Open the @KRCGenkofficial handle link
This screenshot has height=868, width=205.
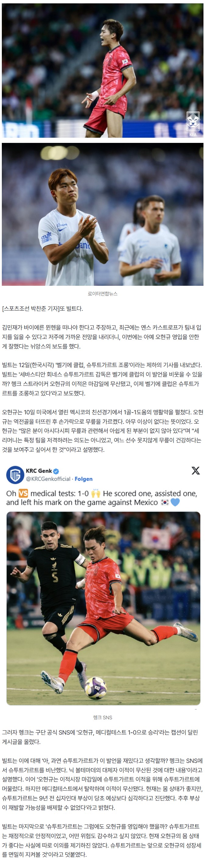(48, 479)
